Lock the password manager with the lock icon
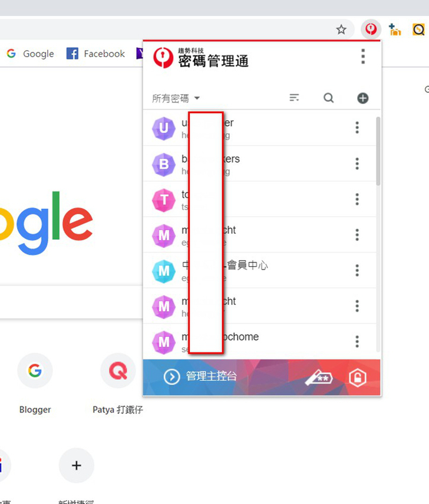The width and height of the screenshot is (429, 504). point(358,377)
